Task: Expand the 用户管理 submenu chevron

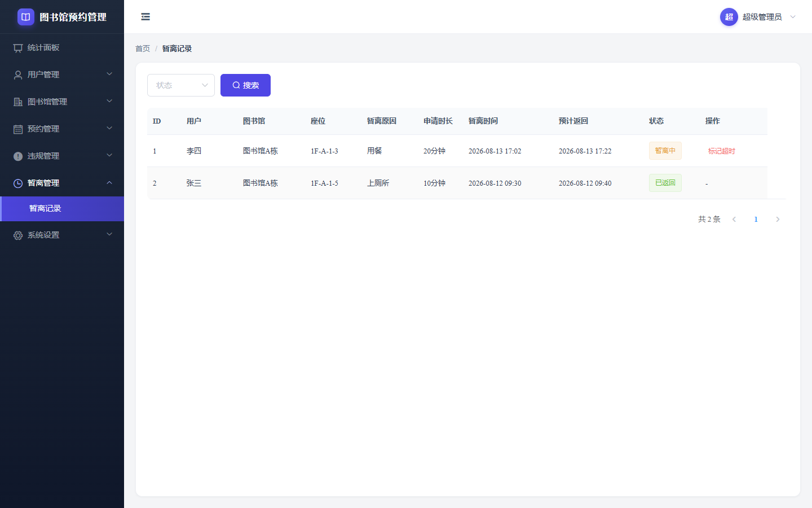Action: [109, 74]
